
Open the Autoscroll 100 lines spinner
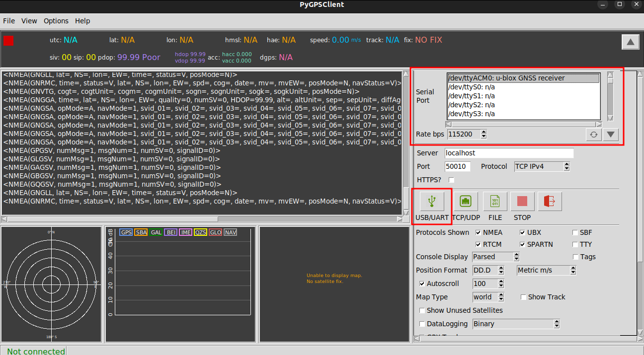pos(488,284)
